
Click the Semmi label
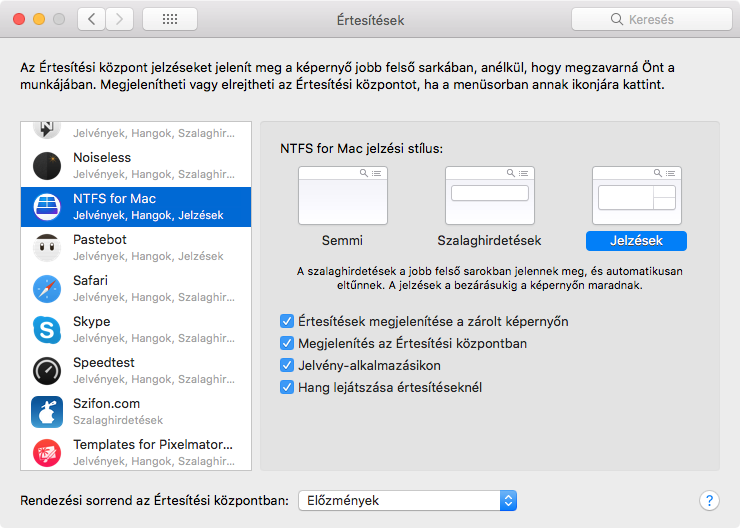click(x=342, y=241)
